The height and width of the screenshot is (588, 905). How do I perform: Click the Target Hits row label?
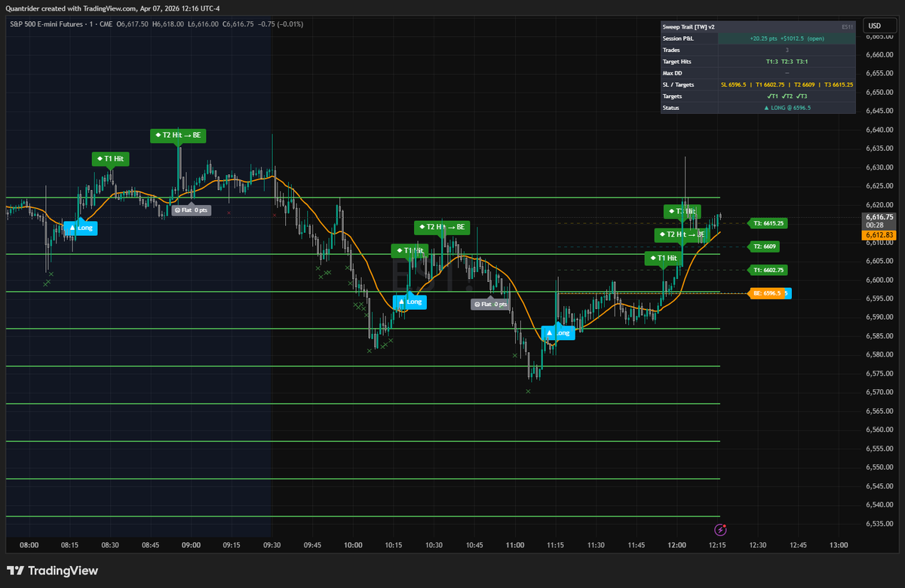click(677, 61)
